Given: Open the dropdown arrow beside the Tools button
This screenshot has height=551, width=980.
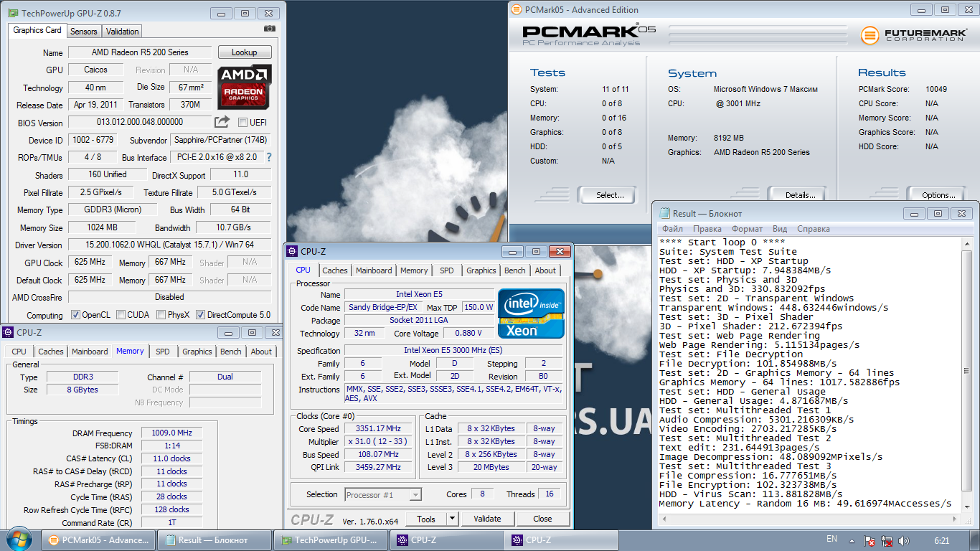Looking at the screenshot, I should click(x=453, y=519).
